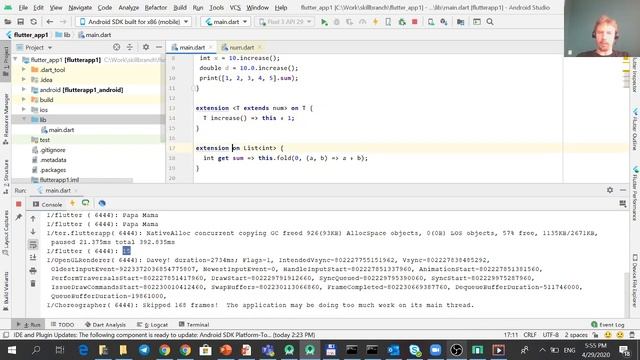The width and height of the screenshot is (640, 360).
Task: Click the Back navigation arrow
Action: pyautogui.click(x=49, y=22)
